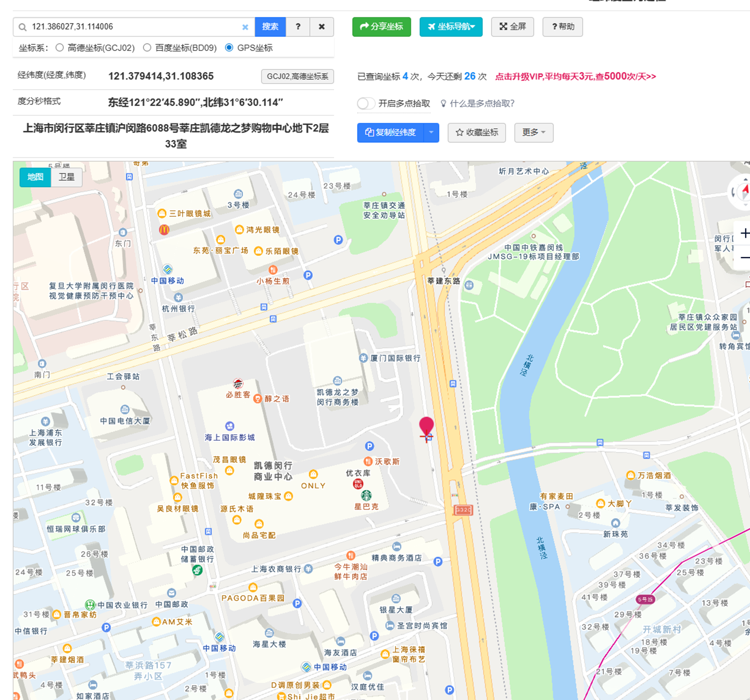The height and width of the screenshot is (700, 750).
Task: Click the parking icon near 沃歌斯
Action: click(x=369, y=446)
